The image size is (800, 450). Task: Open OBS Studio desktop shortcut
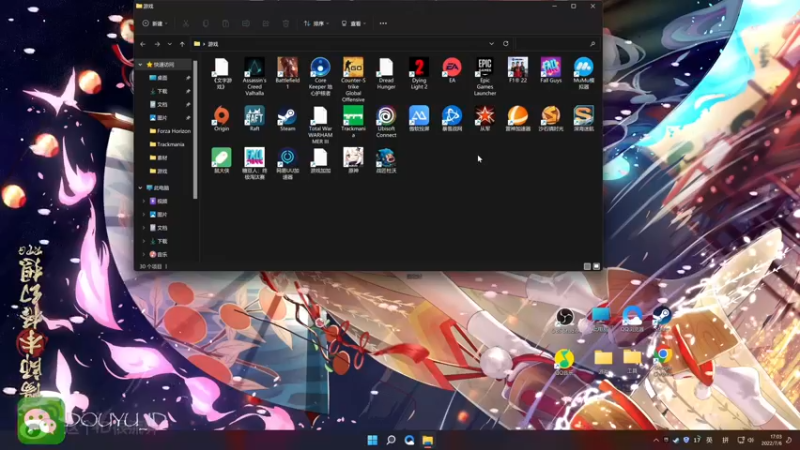coord(565,321)
